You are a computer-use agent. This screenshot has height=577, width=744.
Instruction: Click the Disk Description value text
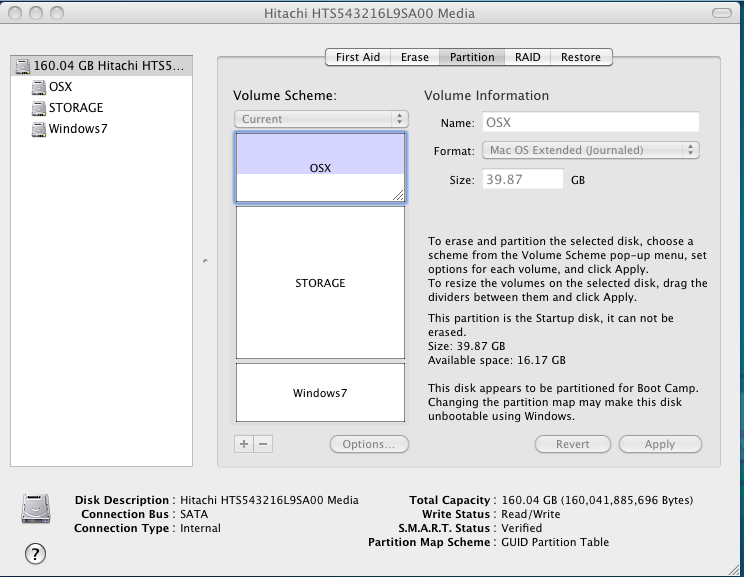point(270,500)
